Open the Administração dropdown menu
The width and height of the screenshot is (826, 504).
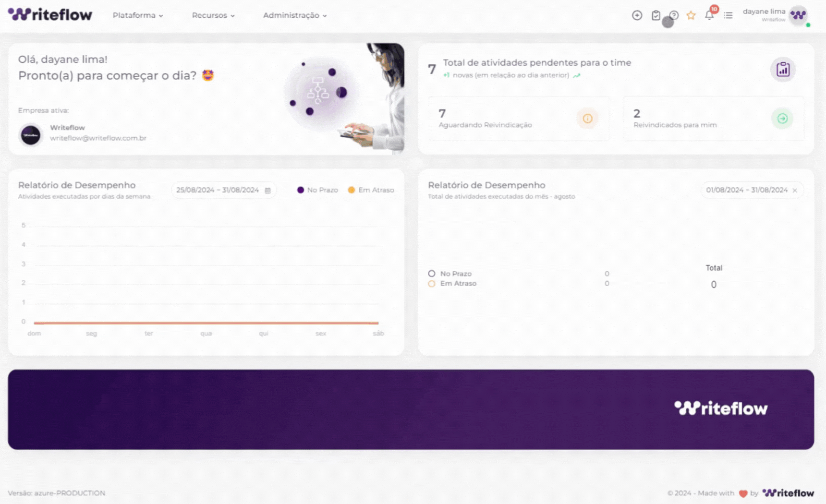(294, 15)
